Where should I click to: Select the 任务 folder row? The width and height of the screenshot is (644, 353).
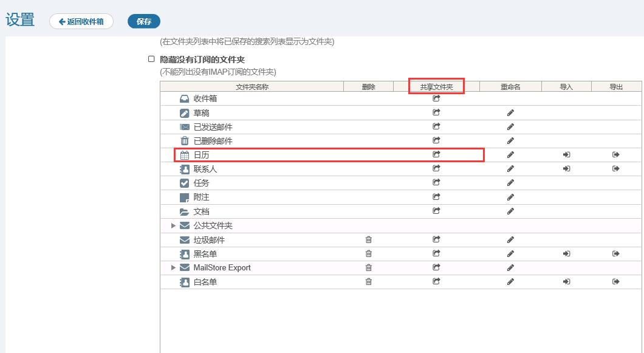tap(401, 183)
